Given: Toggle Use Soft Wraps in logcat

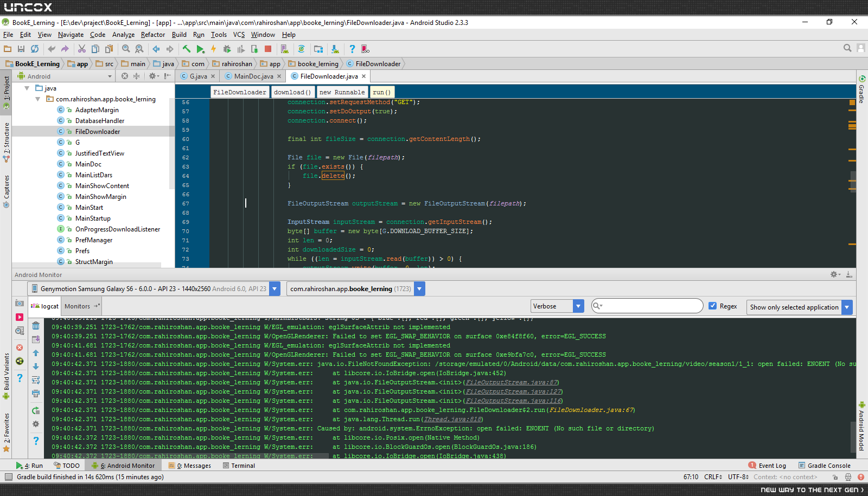Looking at the screenshot, I should pyautogui.click(x=36, y=380).
